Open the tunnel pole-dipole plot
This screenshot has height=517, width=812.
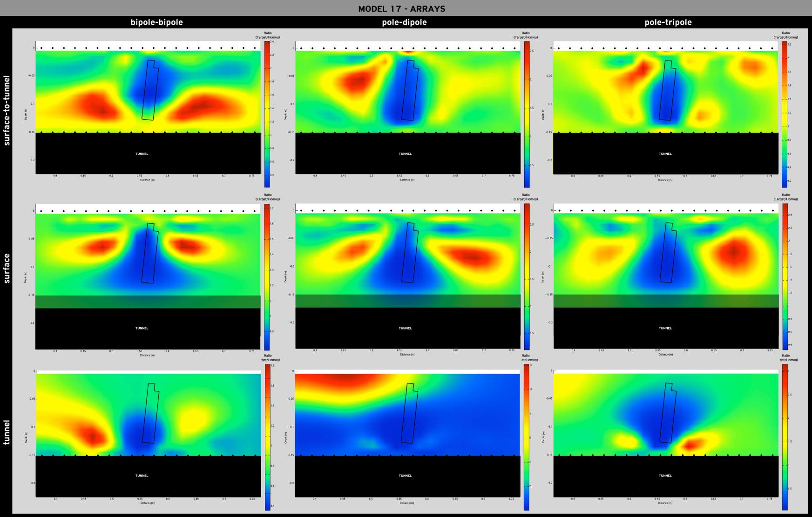pyautogui.click(x=408, y=434)
